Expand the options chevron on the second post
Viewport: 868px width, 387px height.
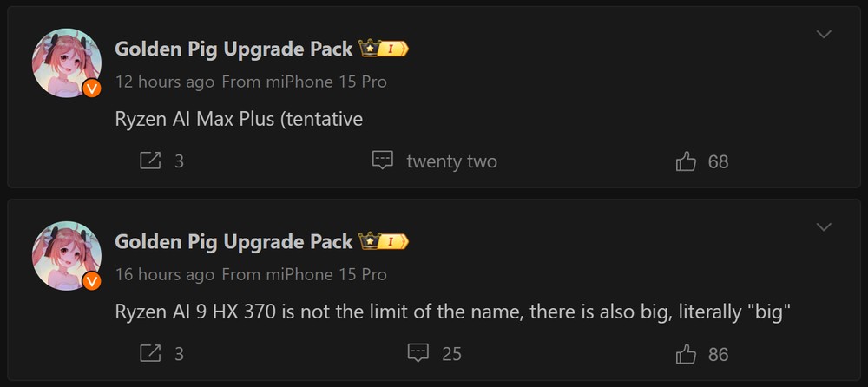pyautogui.click(x=824, y=227)
